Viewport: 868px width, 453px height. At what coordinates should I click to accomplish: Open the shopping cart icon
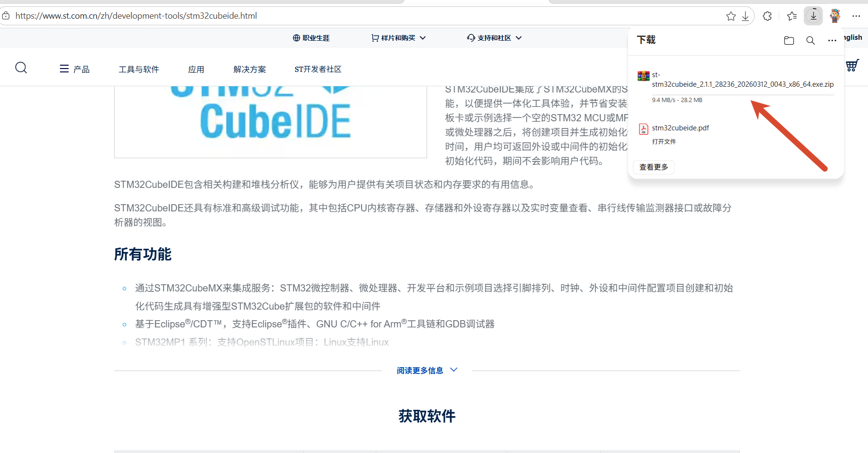(852, 65)
